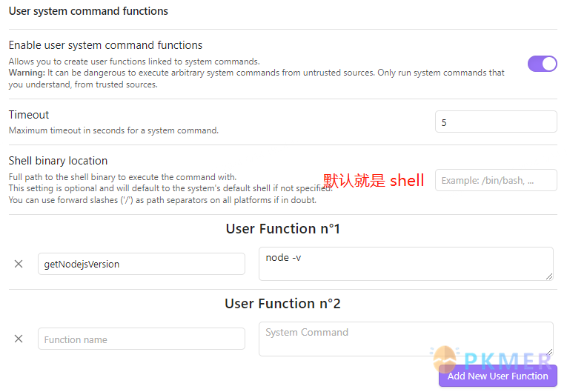Grab the resize handle of the 'node -v' box
567x392 pixels.
(x=549, y=276)
